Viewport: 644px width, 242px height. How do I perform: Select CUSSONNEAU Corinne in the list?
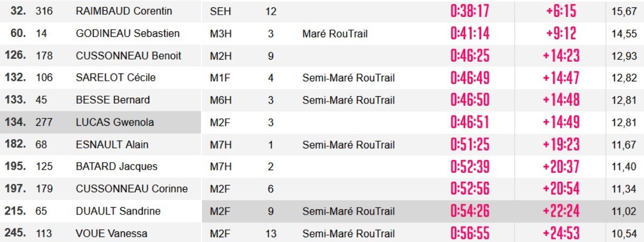(132, 189)
